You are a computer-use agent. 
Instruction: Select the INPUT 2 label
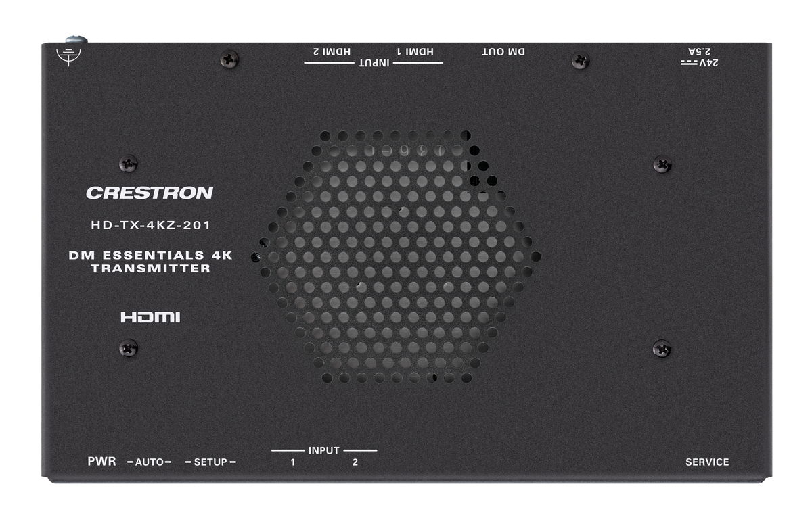tap(355, 463)
